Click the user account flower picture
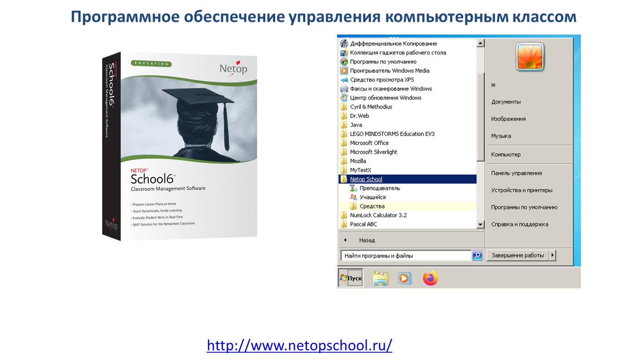The height and width of the screenshot is (361, 644). point(530,56)
